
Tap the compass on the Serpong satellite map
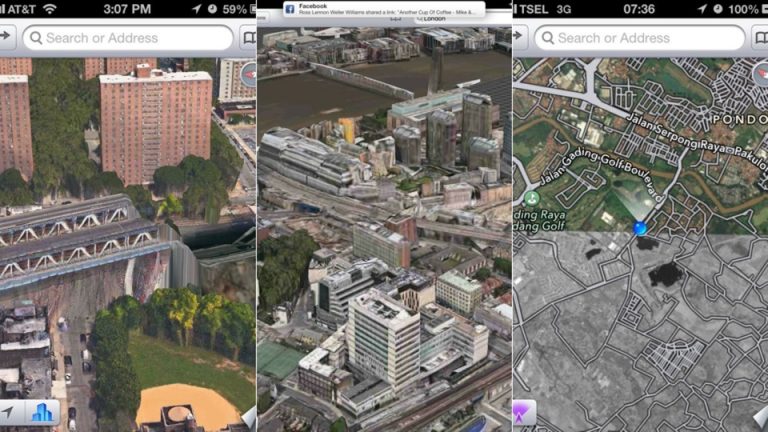[x=761, y=75]
